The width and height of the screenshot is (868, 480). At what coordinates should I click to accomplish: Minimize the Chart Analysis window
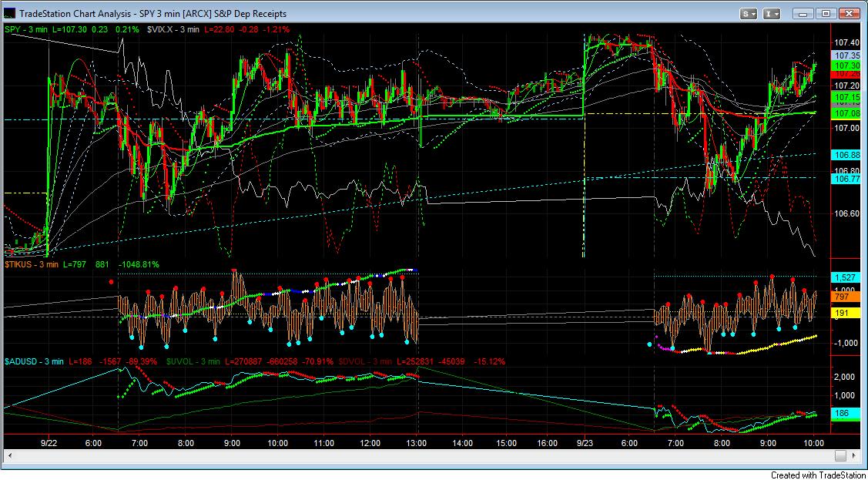[803, 13]
